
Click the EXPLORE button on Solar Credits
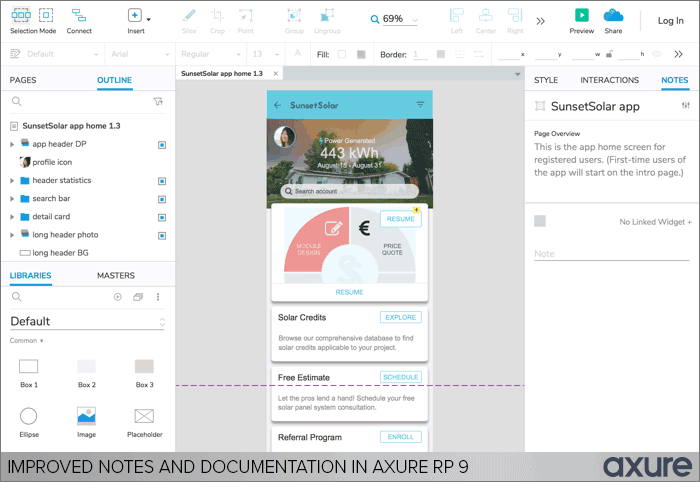tap(400, 317)
